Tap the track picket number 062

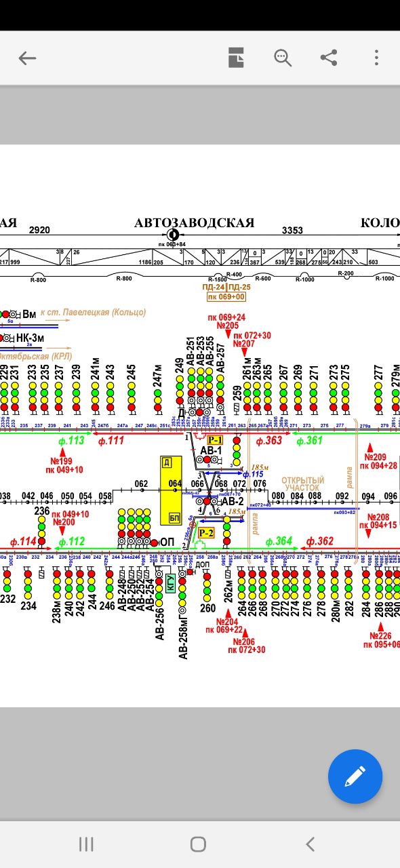pos(141,484)
